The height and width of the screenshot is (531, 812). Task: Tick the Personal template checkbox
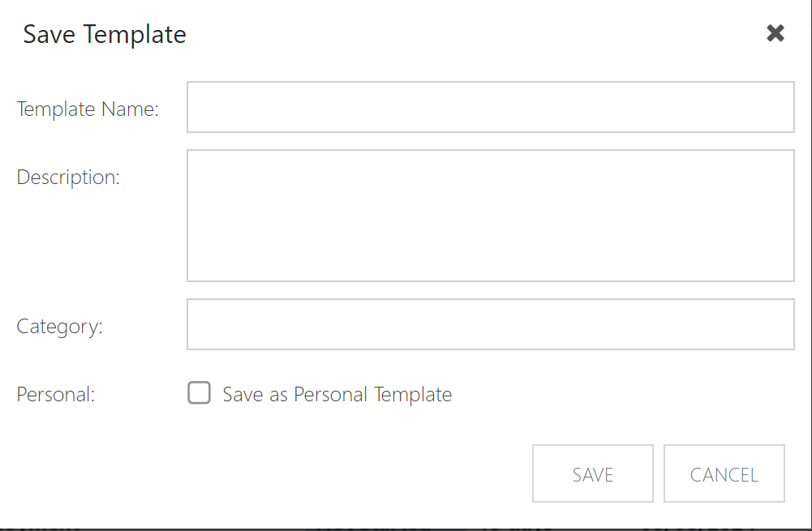click(x=199, y=393)
